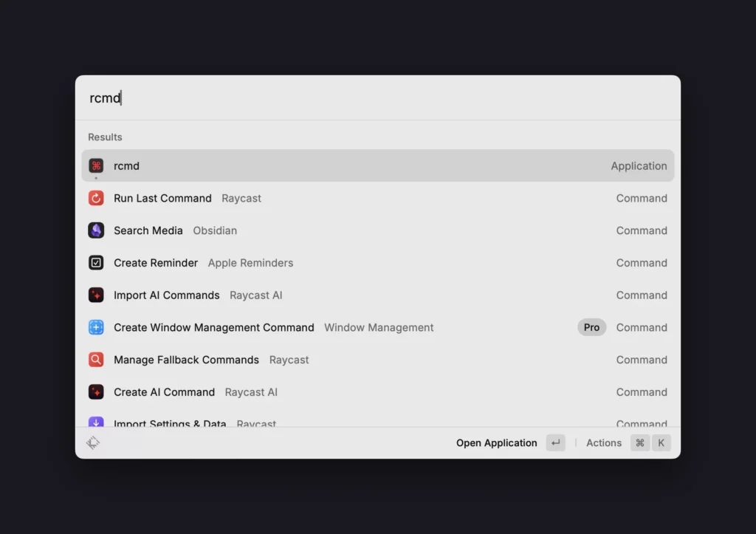Image resolution: width=756 pixels, height=534 pixels.
Task: Click the Pro badge on Window Management
Action: [591, 327]
